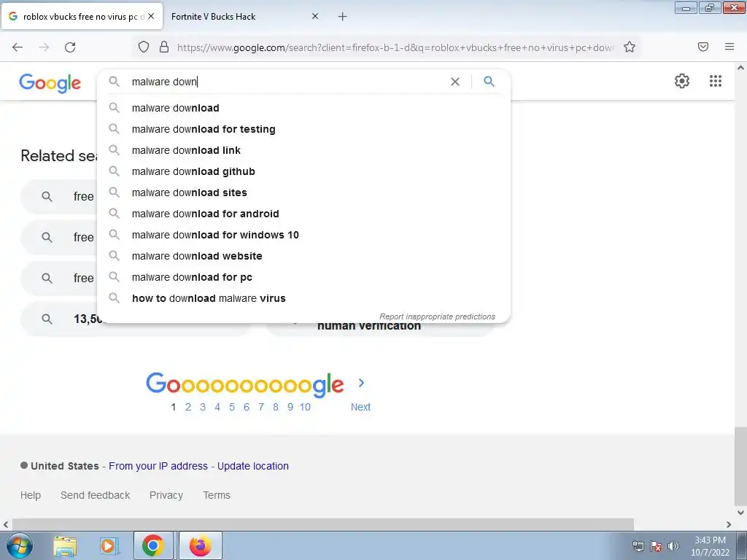Click the scroll-up arrow

(x=740, y=68)
